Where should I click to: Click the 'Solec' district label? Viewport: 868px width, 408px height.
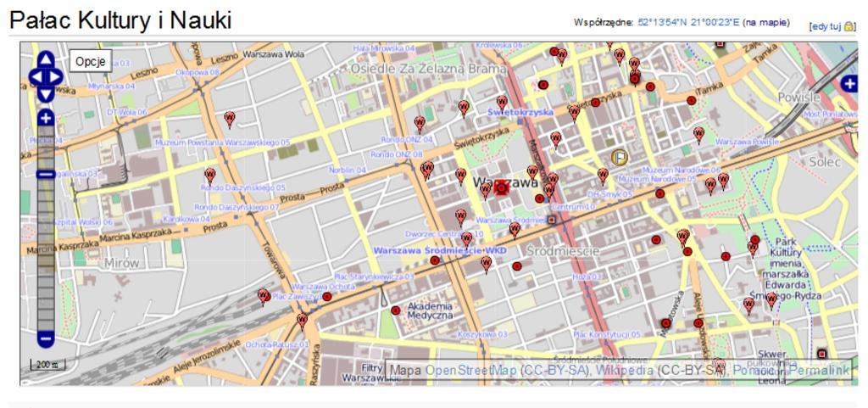coord(825,162)
